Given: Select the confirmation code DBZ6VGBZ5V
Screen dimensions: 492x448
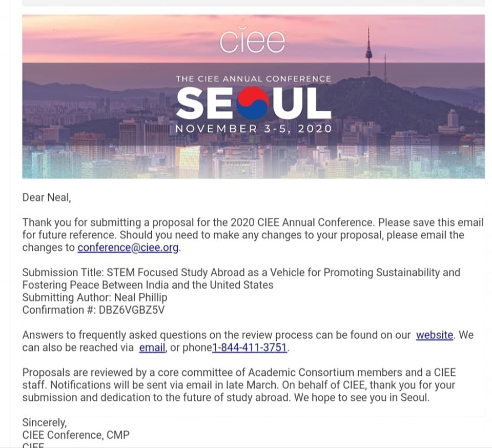Looking at the screenshot, I should coord(132,310).
